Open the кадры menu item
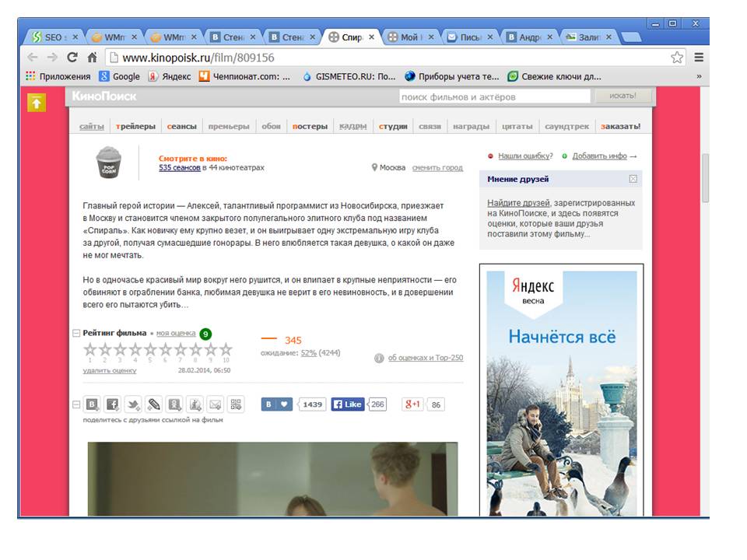Screen dimensions: 747x560 click(353, 126)
